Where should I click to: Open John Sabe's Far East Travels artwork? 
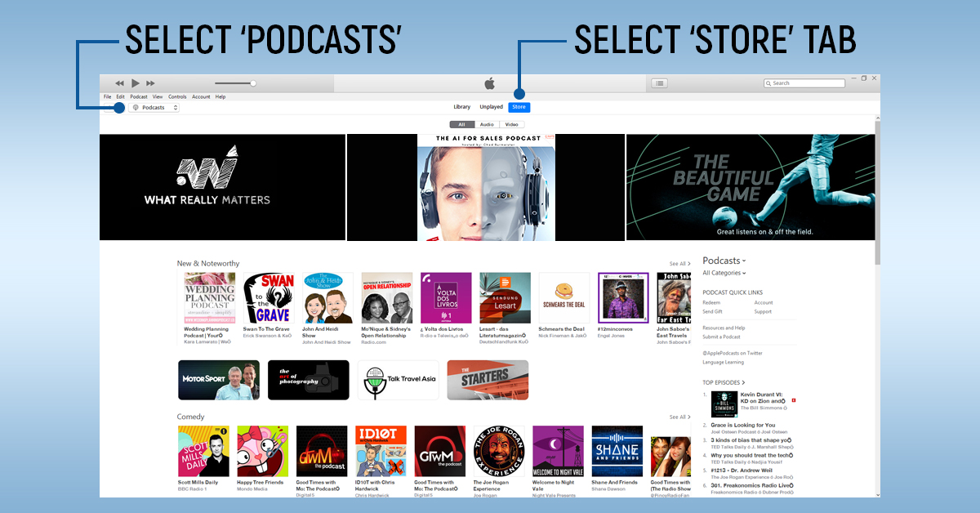point(674,298)
